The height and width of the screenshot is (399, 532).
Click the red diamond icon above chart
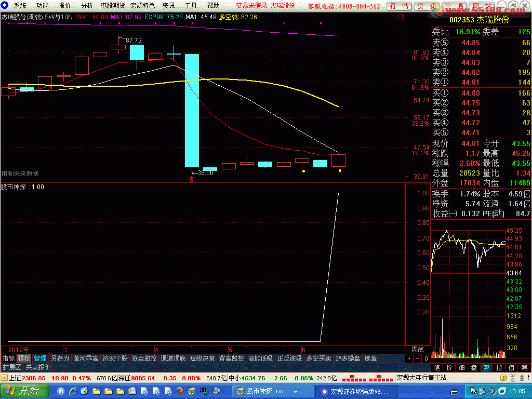coord(394,17)
